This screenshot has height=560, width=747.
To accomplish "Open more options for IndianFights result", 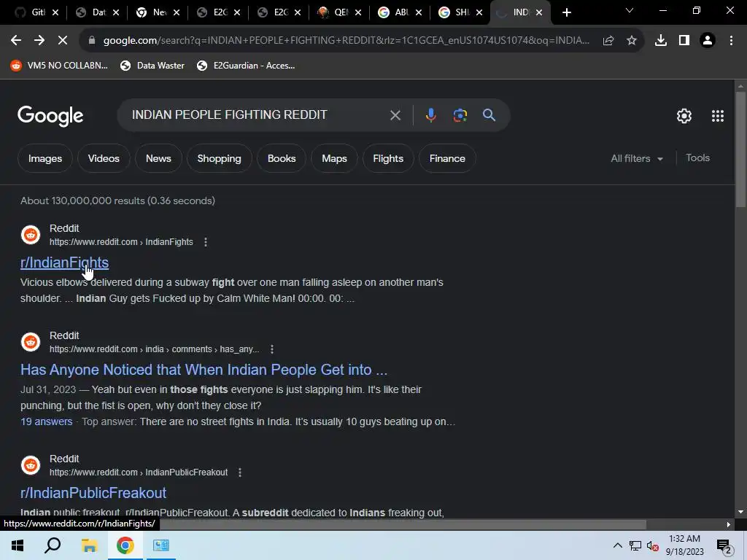I will click(x=206, y=242).
